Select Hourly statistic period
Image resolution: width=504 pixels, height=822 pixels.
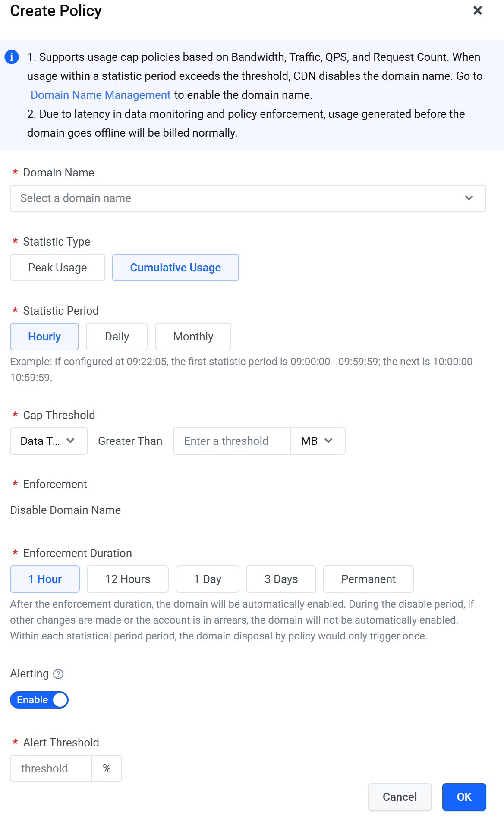coord(44,337)
